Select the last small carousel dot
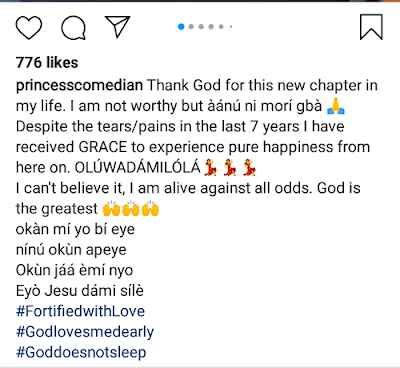 point(231,27)
